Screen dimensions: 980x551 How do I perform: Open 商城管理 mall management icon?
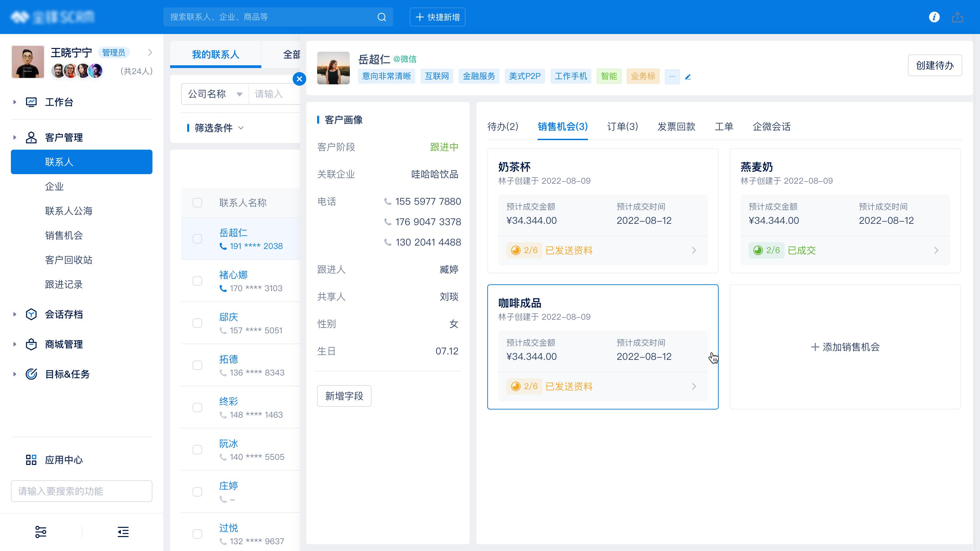click(x=32, y=345)
